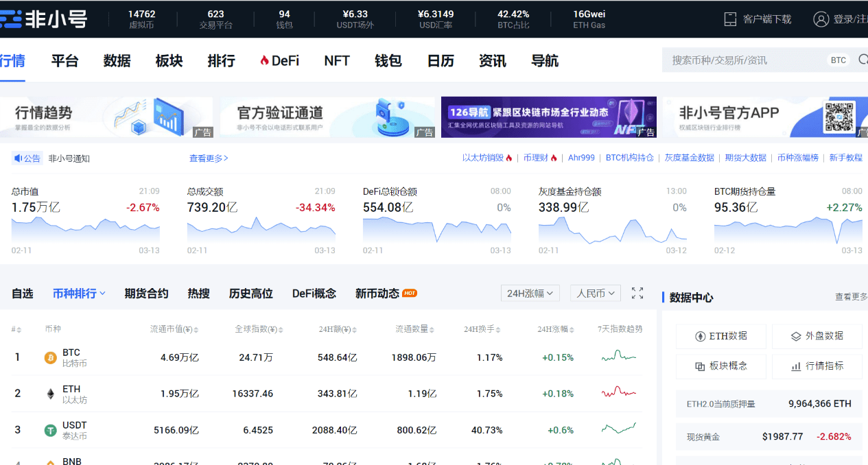Click the 登录/注册 account icon

click(822, 19)
